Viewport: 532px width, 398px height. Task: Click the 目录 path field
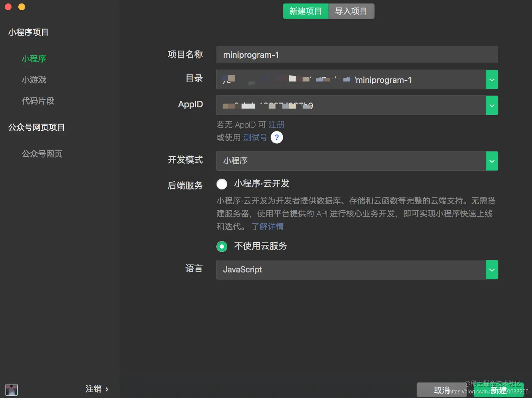[351, 80]
